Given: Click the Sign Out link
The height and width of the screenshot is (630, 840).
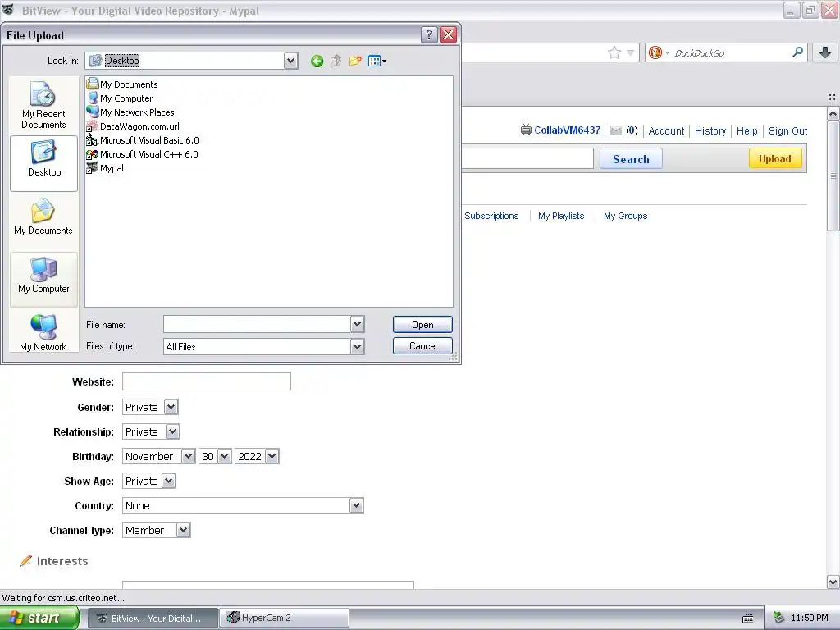Looking at the screenshot, I should pyautogui.click(x=787, y=130).
